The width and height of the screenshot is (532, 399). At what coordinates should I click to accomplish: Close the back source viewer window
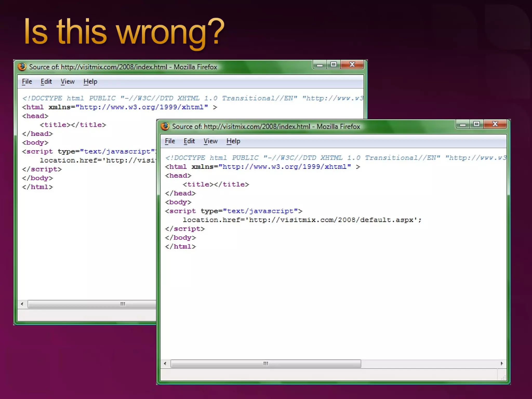coord(352,64)
